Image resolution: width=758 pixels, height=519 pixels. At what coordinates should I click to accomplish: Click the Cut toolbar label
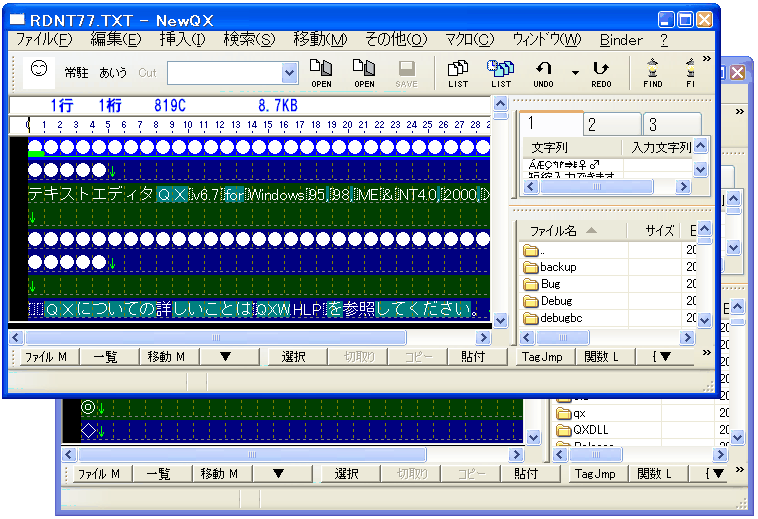[x=147, y=73]
